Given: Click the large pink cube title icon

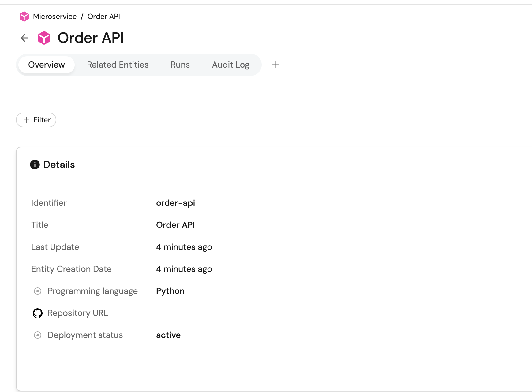Looking at the screenshot, I should tap(44, 38).
